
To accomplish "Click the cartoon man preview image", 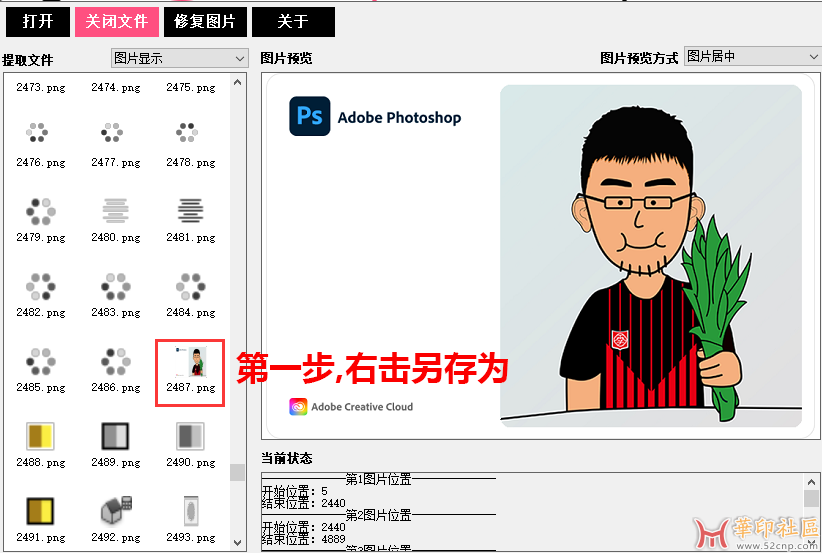I will tap(651, 256).
